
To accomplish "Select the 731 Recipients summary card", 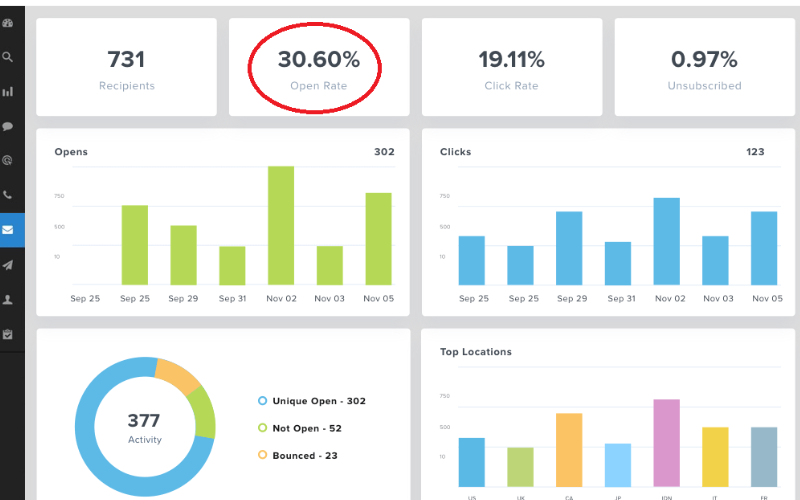I will [x=127, y=67].
